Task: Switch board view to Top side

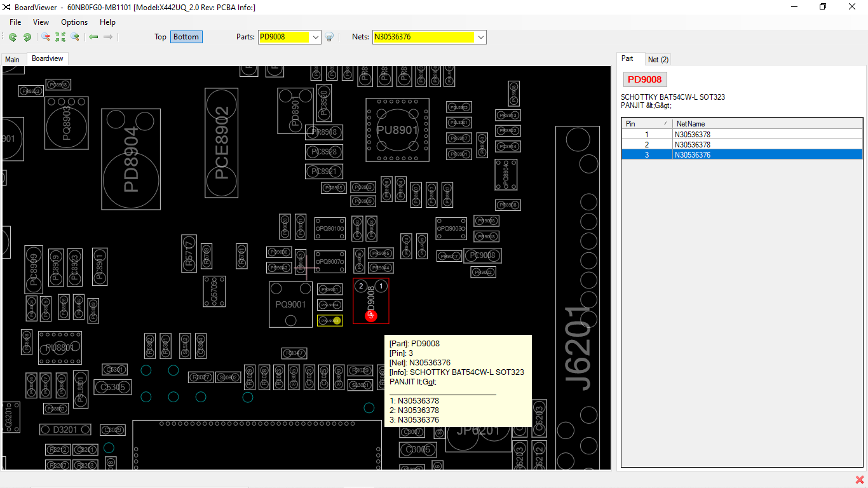Action: [x=160, y=37]
